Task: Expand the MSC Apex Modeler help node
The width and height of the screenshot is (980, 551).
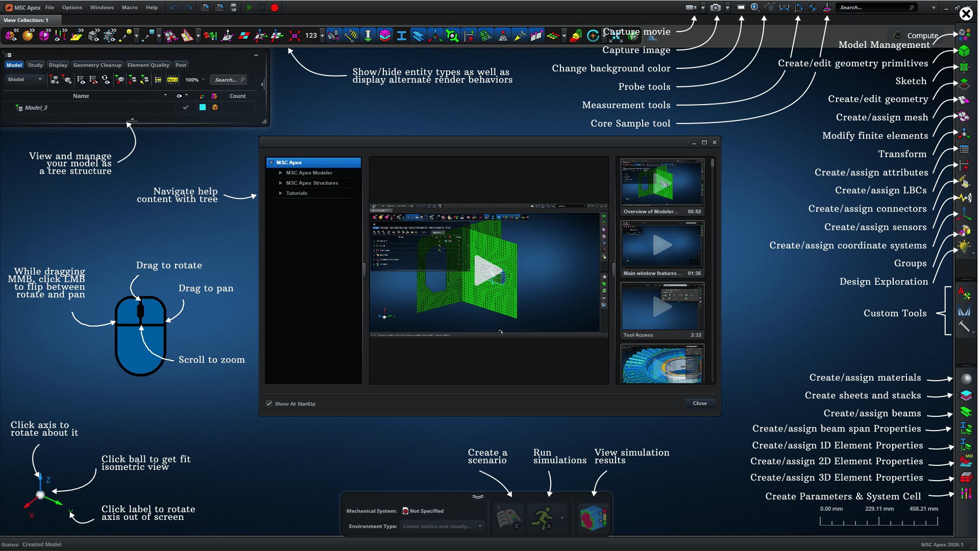Action: tap(281, 173)
